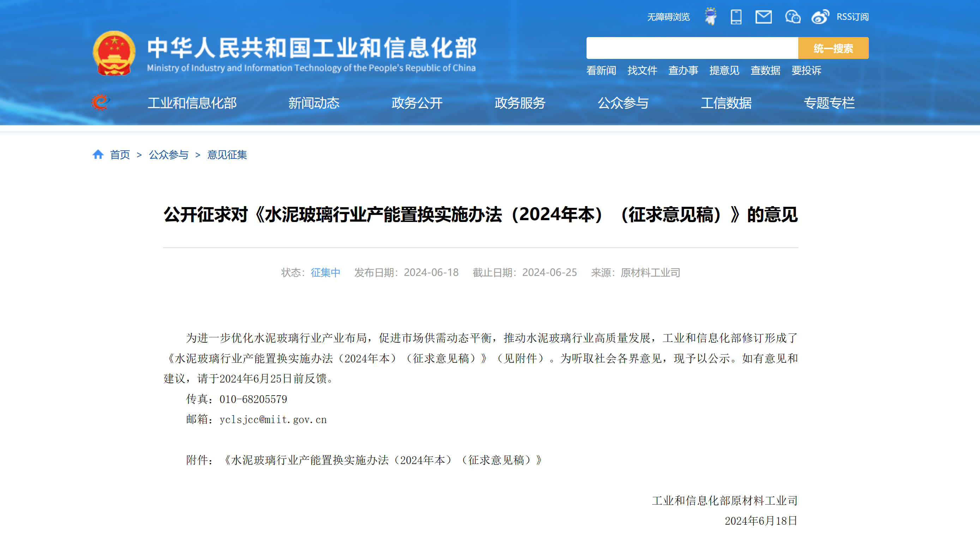This screenshot has width=980, height=542.
Task: Open the 政务公开 navigation menu
Action: pyautogui.click(x=417, y=103)
